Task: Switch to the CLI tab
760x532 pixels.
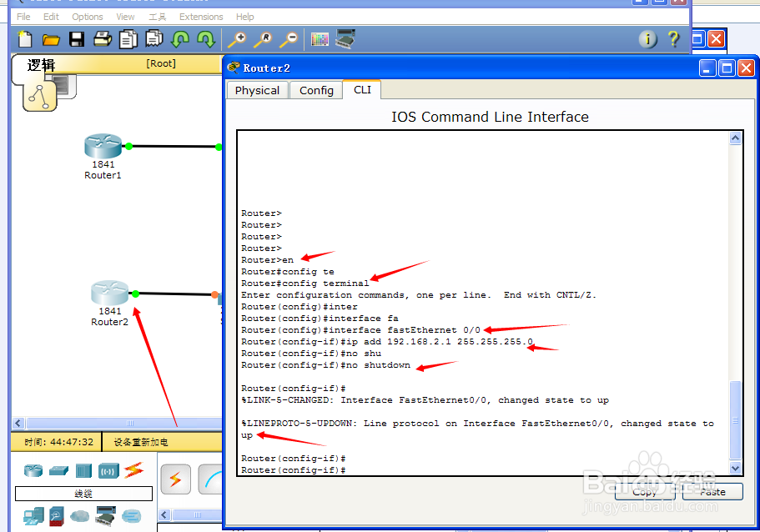Action: coord(362,89)
